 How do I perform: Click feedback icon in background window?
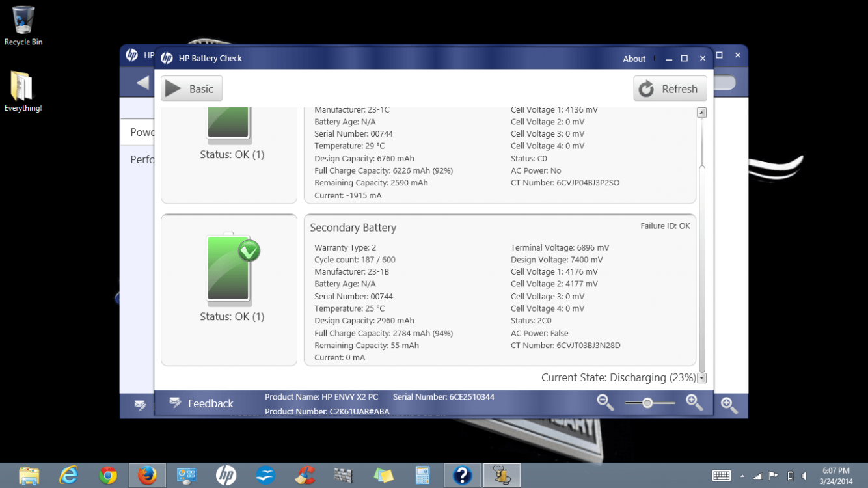point(140,405)
